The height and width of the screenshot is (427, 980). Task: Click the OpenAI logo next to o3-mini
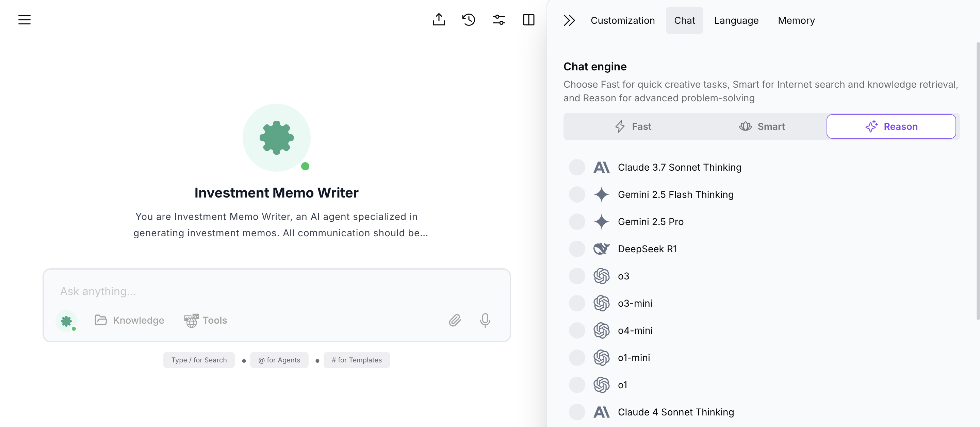coord(602,304)
